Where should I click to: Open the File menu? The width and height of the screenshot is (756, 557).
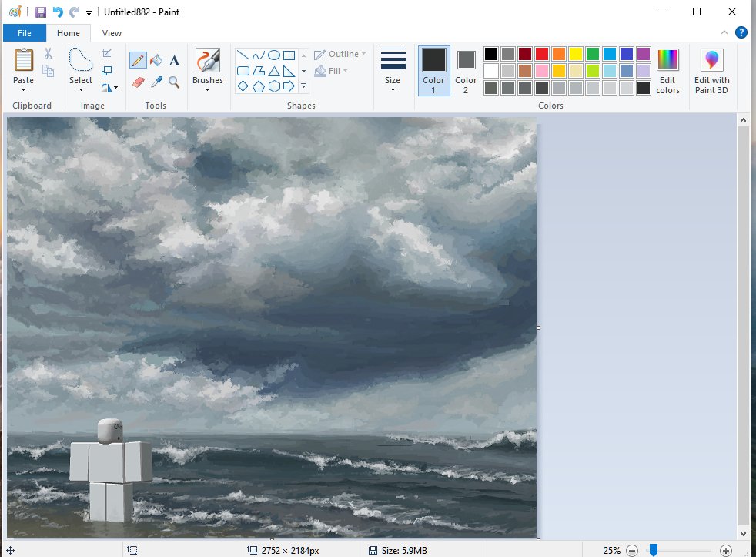(25, 33)
